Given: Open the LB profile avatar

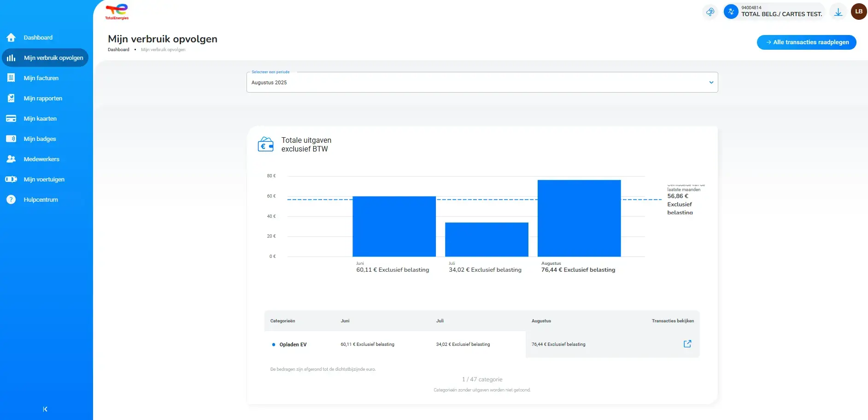Looking at the screenshot, I should (x=858, y=12).
